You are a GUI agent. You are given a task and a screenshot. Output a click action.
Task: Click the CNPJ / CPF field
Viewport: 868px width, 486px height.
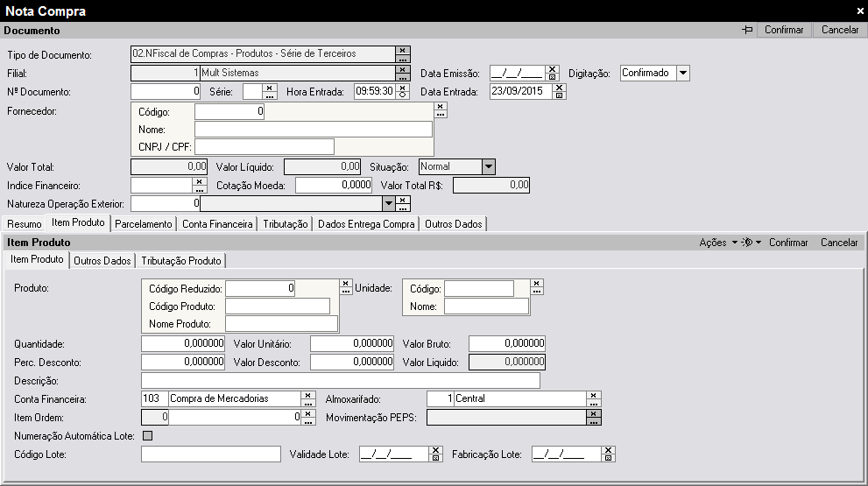pos(265,147)
